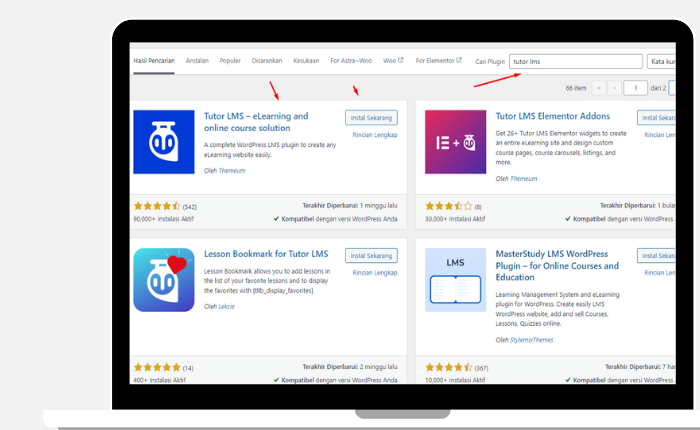Switch to Hasil Pencarian tab

pyautogui.click(x=154, y=61)
